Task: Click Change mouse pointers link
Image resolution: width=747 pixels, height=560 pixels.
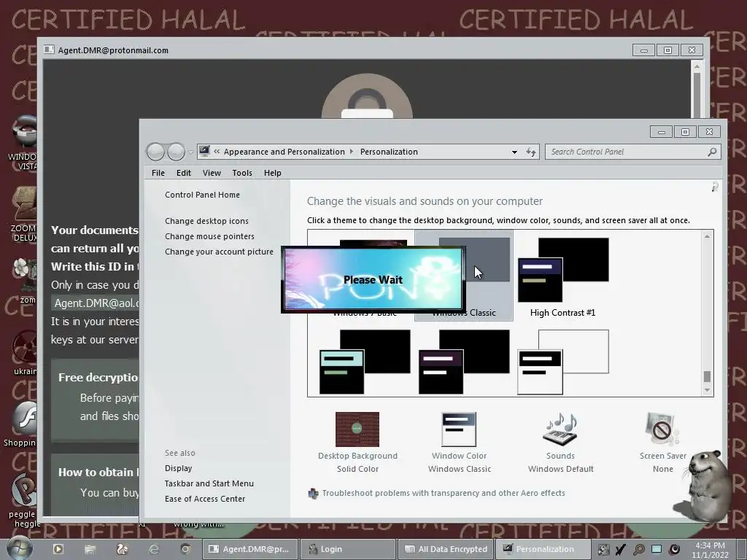Action: pyautogui.click(x=209, y=236)
